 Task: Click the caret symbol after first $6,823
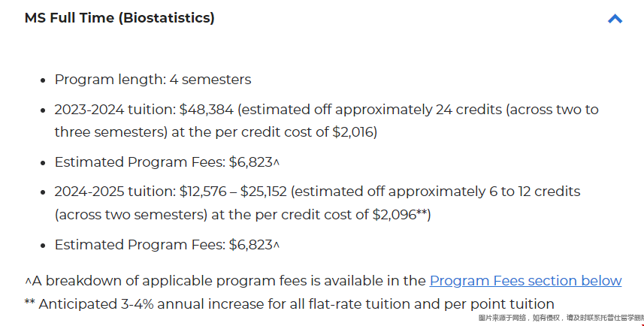(277, 162)
